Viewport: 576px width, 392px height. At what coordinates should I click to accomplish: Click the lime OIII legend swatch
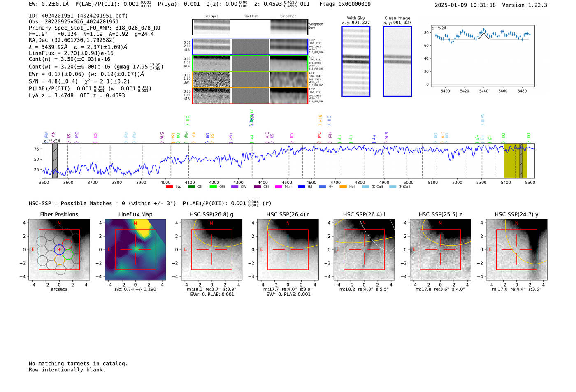pos(213,186)
